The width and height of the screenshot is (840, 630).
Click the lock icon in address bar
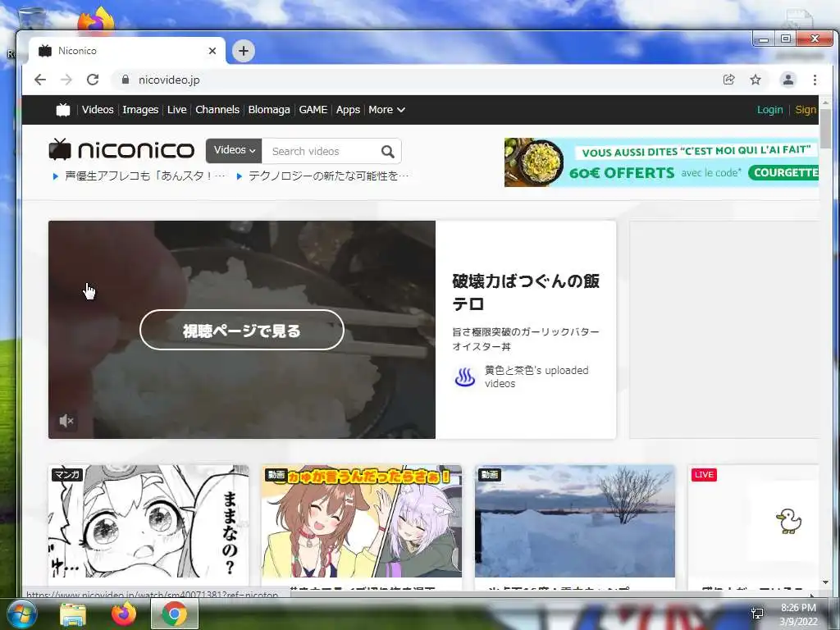click(x=126, y=80)
